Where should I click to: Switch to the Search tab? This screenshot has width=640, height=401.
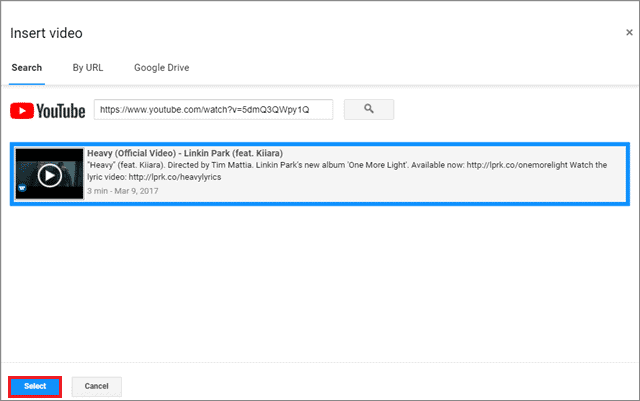[x=27, y=68]
